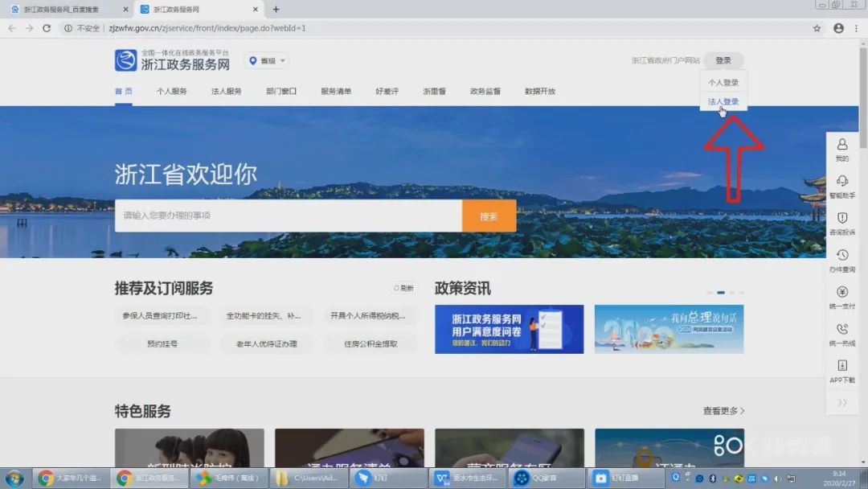Click the address bar URL
The height and width of the screenshot is (489, 868).
click(x=207, y=28)
